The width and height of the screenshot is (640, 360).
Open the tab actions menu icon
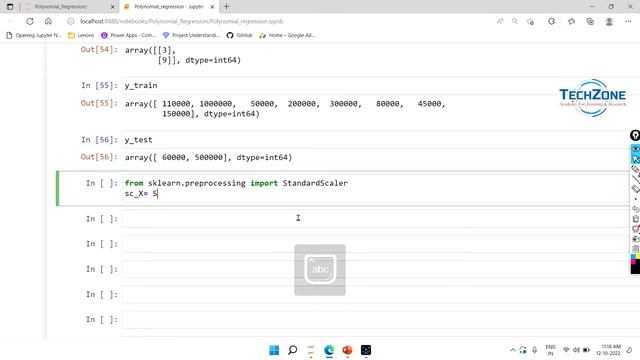tap(10, 7)
